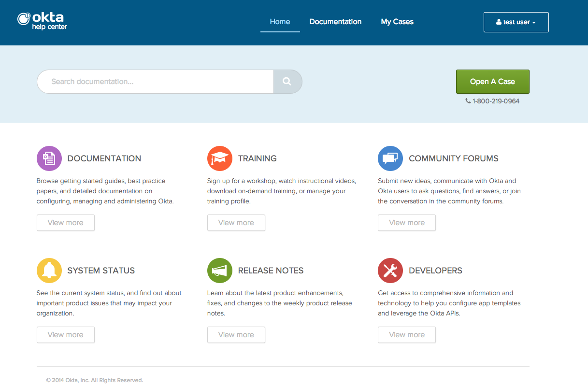Switch to My Cases tab

pyautogui.click(x=397, y=22)
